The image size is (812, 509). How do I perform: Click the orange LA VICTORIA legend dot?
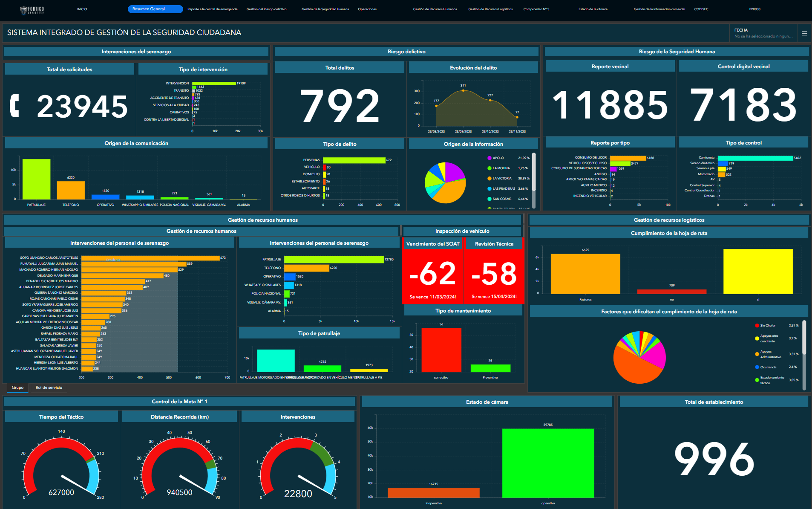pos(490,179)
